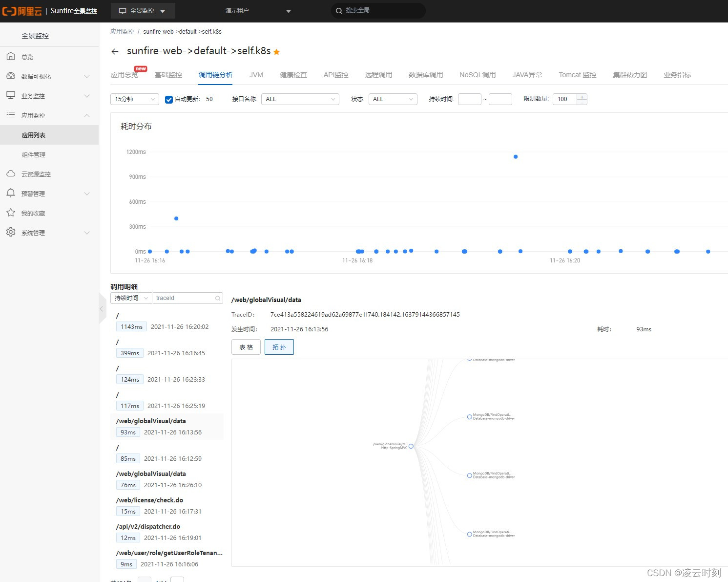This screenshot has height=582, width=728.
Task: Switch to the 数据库调用 tab
Action: pos(426,75)
